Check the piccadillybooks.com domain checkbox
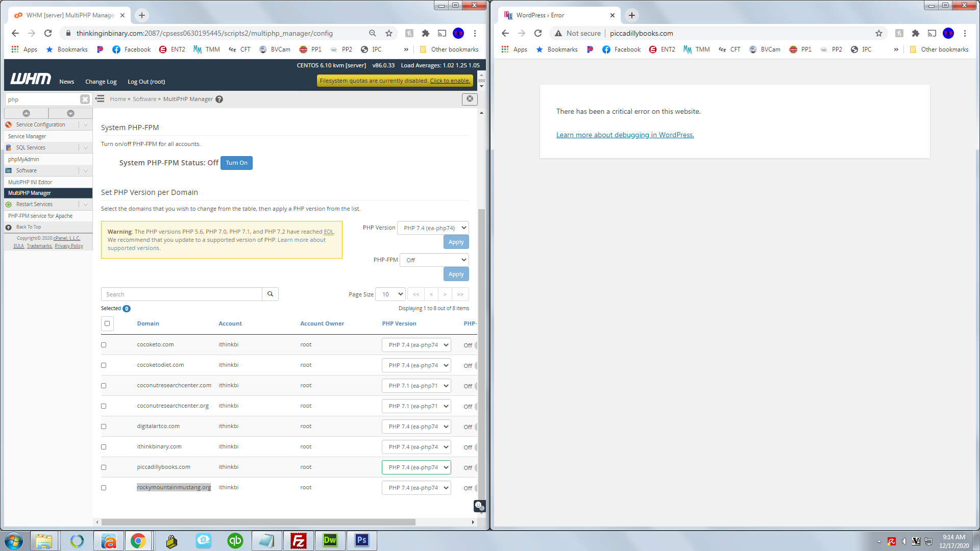This screenshot has width=980, height=551. point(104,467)
